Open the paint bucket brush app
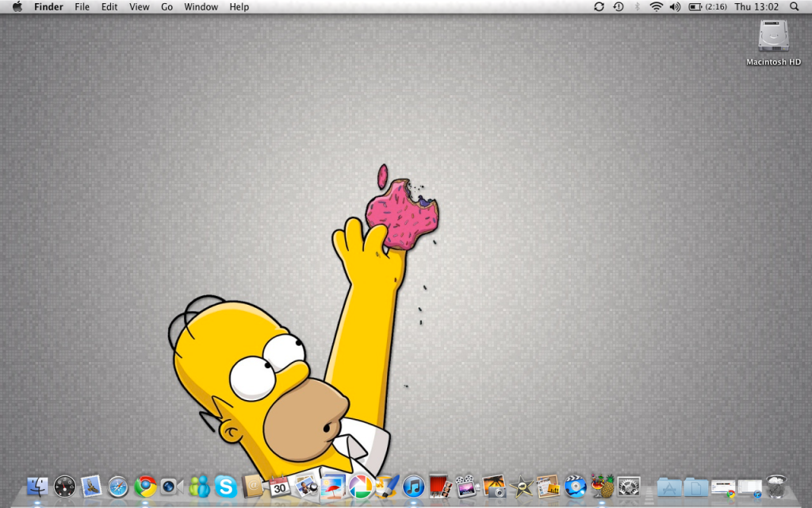The width and height of the screenshot is (812, 508). pyautogui.click(x=387, y=487)
